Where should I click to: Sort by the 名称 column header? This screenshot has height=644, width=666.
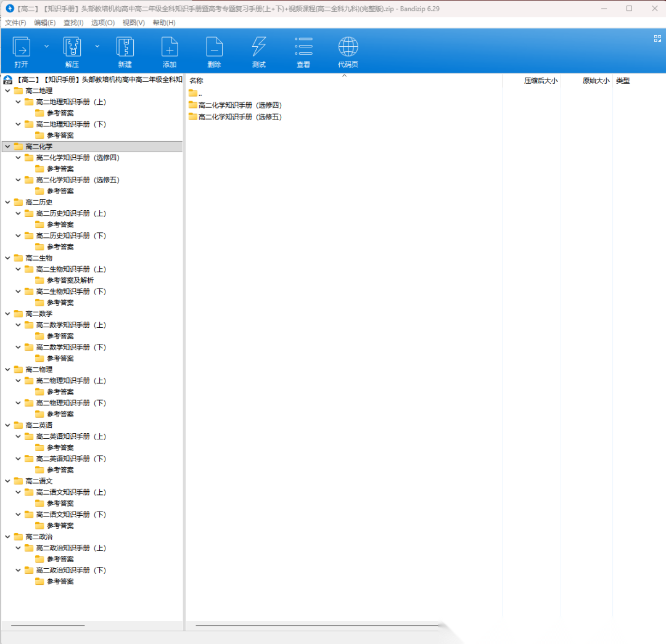[x=196, y=81]
